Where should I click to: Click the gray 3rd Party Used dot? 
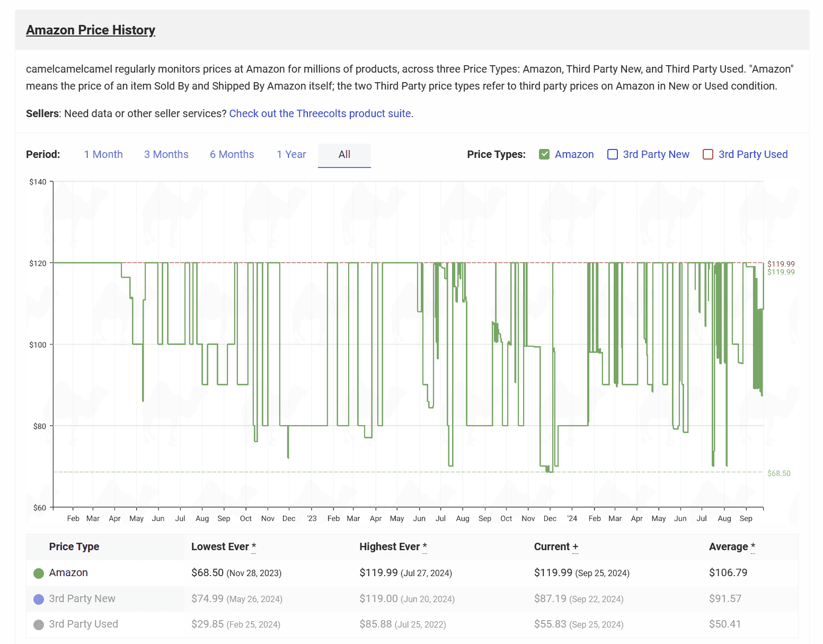pos(39,625)
